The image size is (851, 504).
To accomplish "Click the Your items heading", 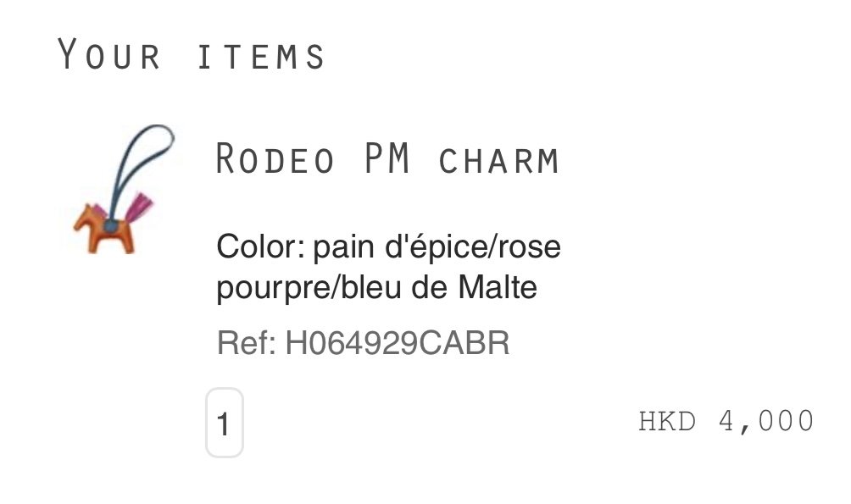I will click(191, 54).
